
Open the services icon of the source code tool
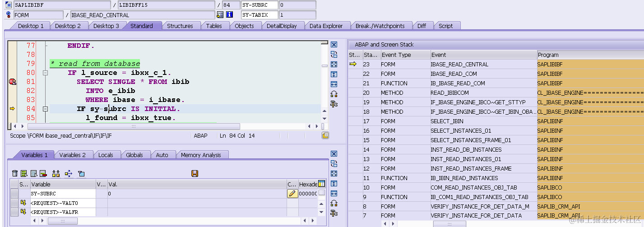(x=334, y=104)
